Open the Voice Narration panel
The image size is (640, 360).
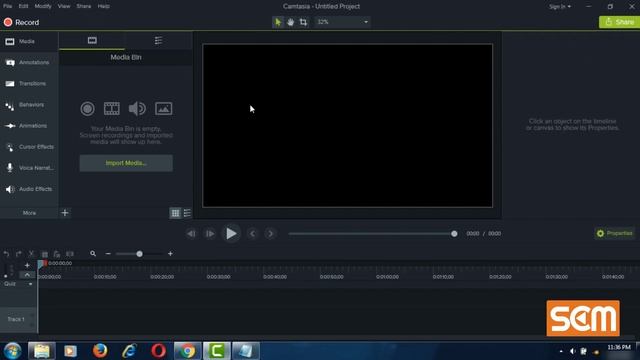pos(29,168)
